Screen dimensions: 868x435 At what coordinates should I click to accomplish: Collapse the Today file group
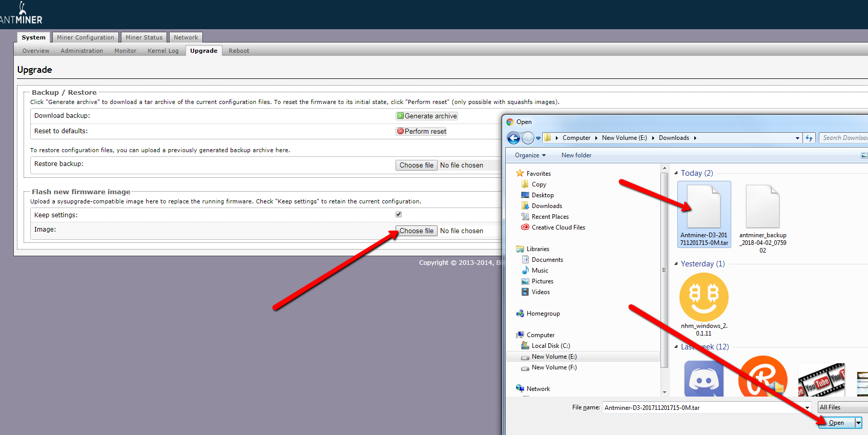[676, 173]
